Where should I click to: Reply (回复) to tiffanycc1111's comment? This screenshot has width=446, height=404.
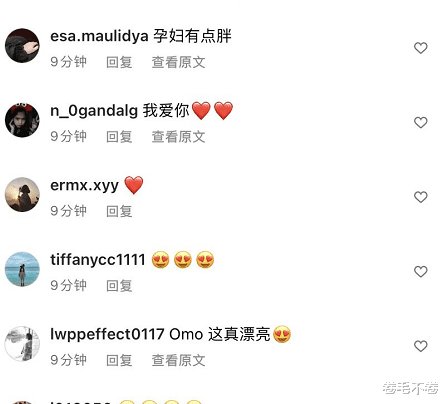pos(119,286)
